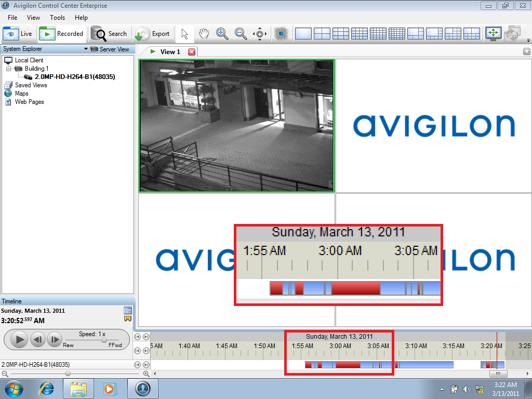Add a bookmark in the Timeline panel

pyautogui.click(x=127, y=318)
